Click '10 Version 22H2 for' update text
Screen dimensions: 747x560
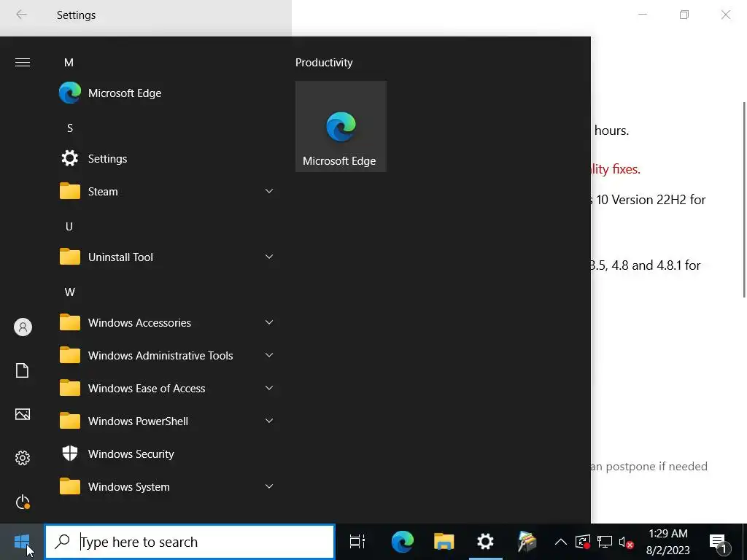(651, 200)
